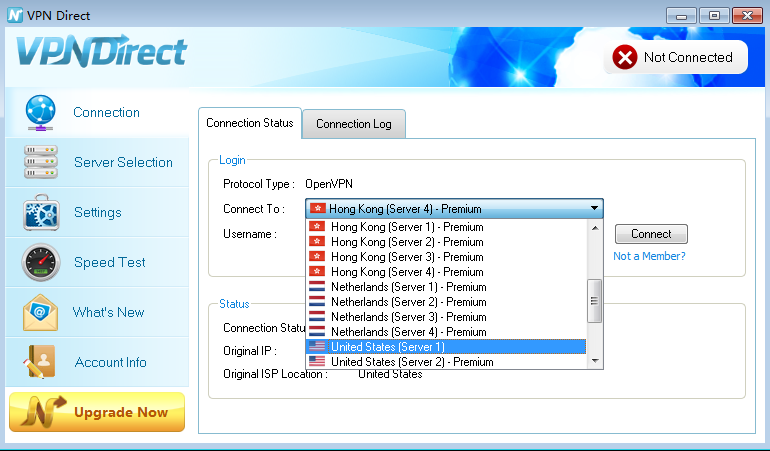Switch to the Connection Status tab
Screen dimensions: 770x451
pyautogui.click(x=250, y=123)
